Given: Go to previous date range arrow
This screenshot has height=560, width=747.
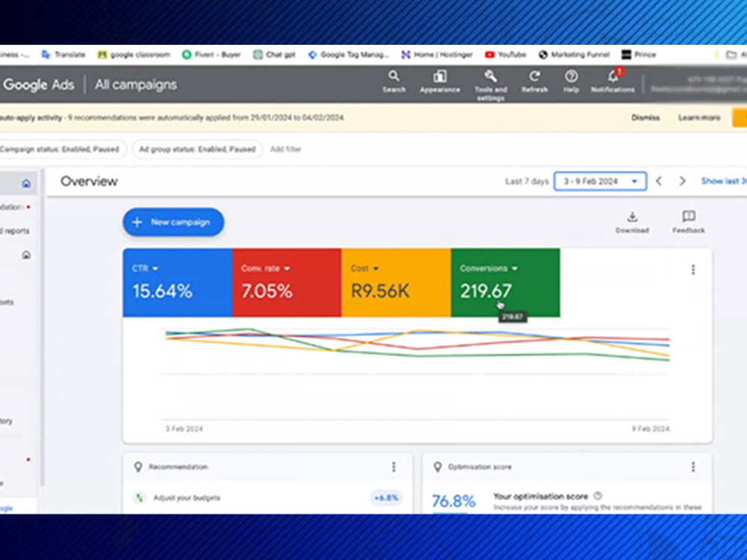Looking at the screenshot, I should tap(659, 181).
